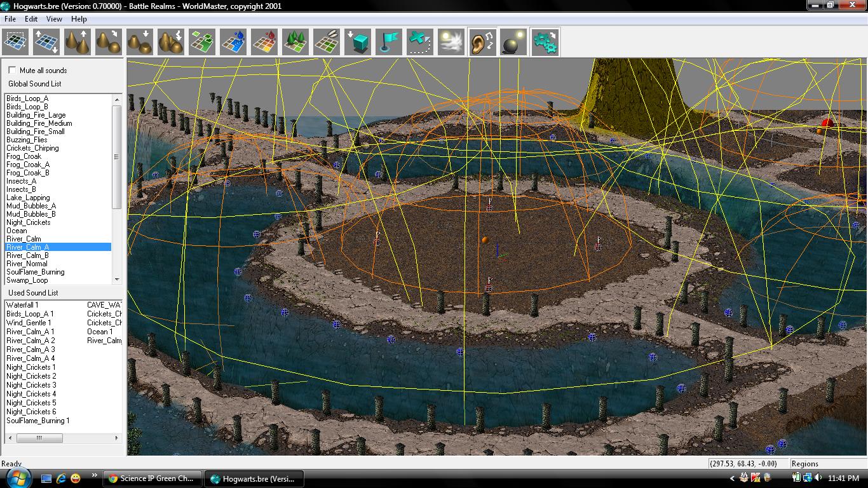Expand the quick launch overflow chevron
The image size is (868, 488).
pyautogui.click(x=95, y=475)
